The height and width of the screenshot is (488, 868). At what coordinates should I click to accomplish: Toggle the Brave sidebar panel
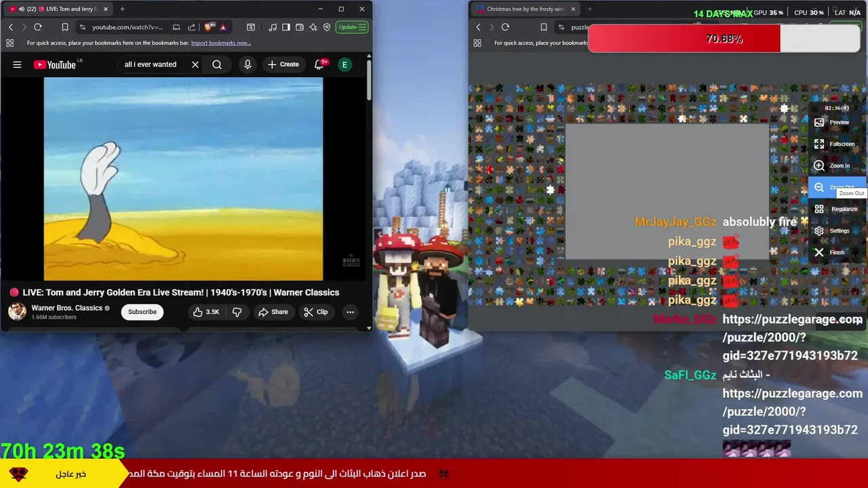coord(286,27)
